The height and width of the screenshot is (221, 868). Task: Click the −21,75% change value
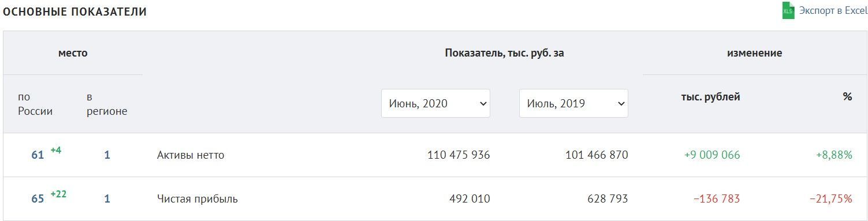pyautogui.click(x=831, y=199)
